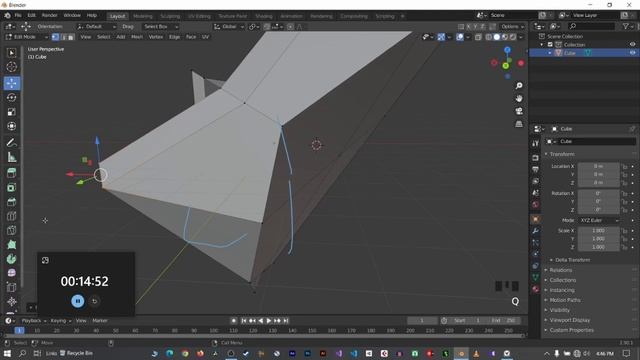The image size is (640, 360).
Task: Toggle visibility eye for Collection
Action: click(632, 44)
